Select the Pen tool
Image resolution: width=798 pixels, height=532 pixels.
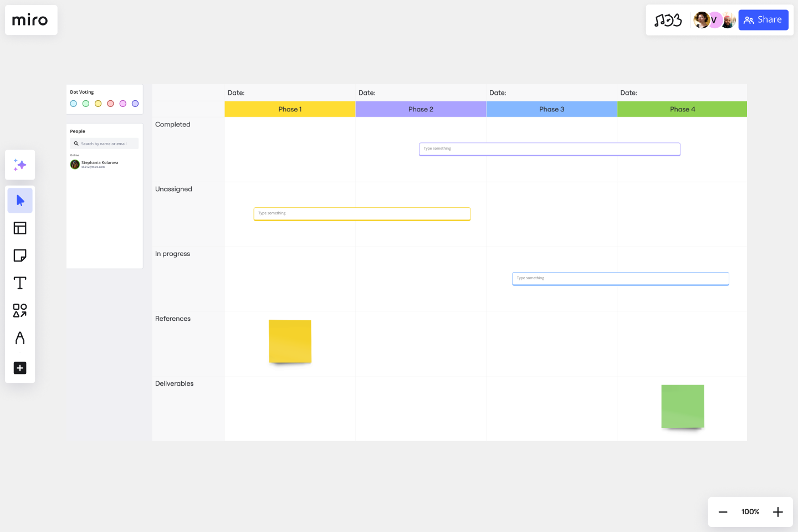click(20, 338)
